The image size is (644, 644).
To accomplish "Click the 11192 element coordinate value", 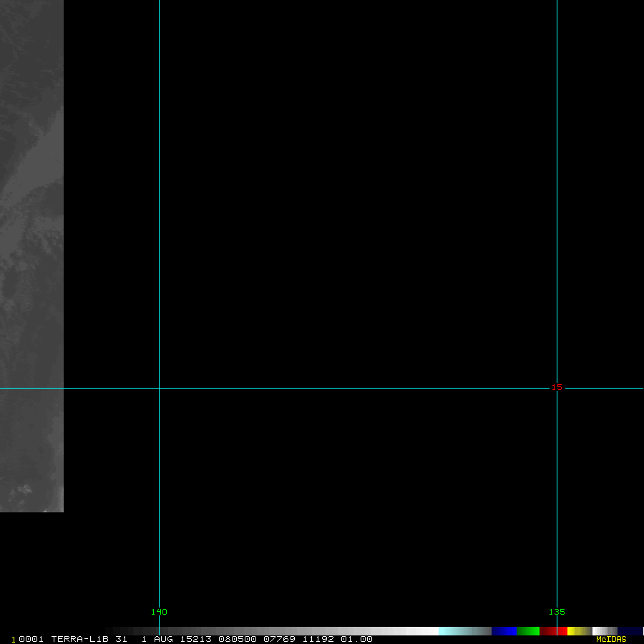I will point(318,639).
